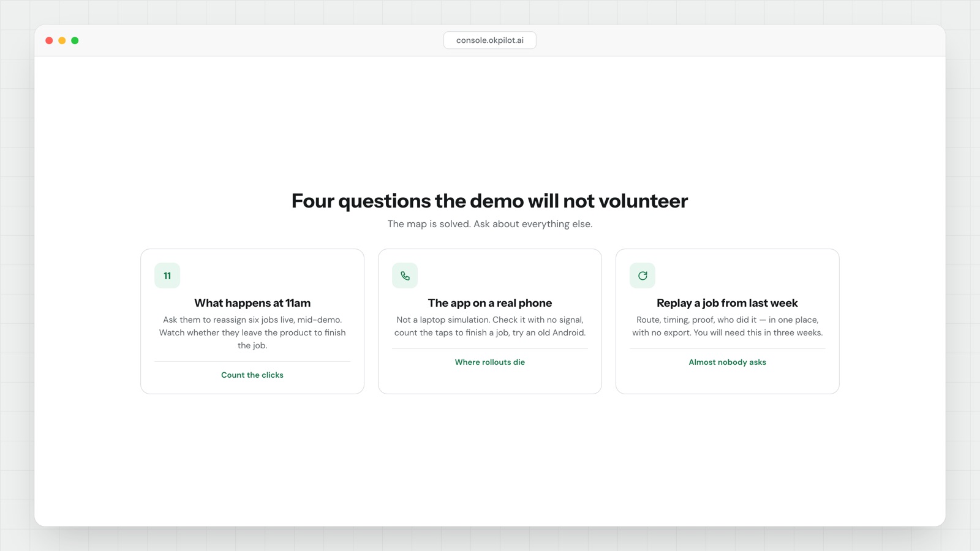Select the reassign six jobs description text
Image resolution: width=980 pixels, height=551 pixels.
[x=252, y=332]
